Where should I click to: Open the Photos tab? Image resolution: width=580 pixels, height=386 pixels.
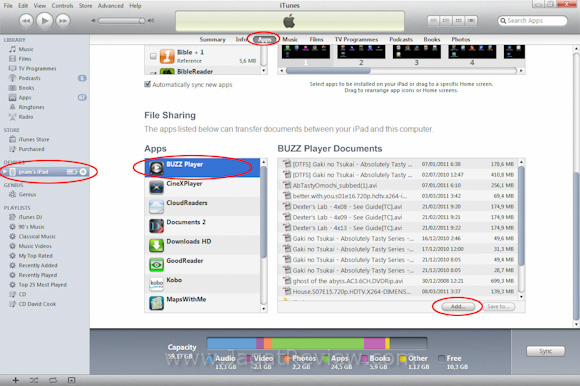coord(461,39)
